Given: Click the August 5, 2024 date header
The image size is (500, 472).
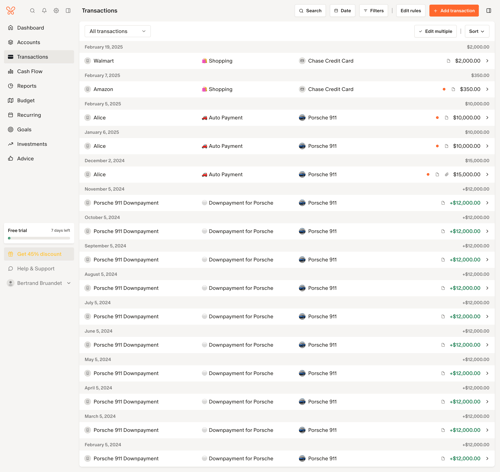Looking at the screenshot, I should pos(101,274).
